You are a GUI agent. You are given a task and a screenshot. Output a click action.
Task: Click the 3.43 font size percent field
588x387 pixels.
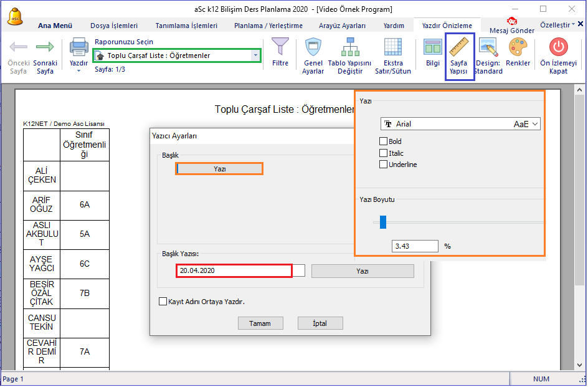[x=415, y=246]
